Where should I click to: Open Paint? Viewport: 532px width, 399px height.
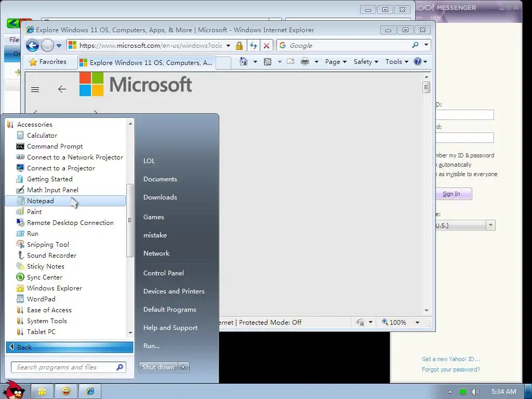click(x=29, y=212)
